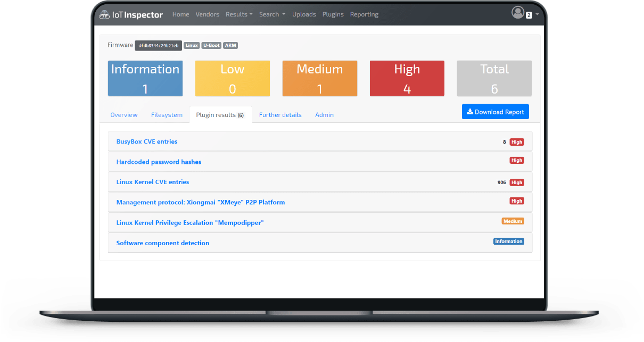644x342 pixels.
Task: Go to Home in navbar
Action: coord(180,14)
